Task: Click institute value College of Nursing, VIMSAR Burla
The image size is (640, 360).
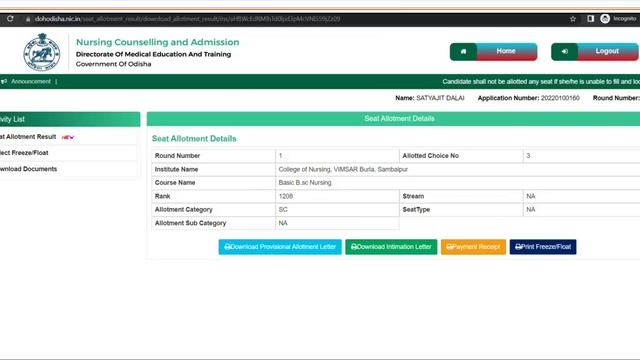Action: point(343,169)
